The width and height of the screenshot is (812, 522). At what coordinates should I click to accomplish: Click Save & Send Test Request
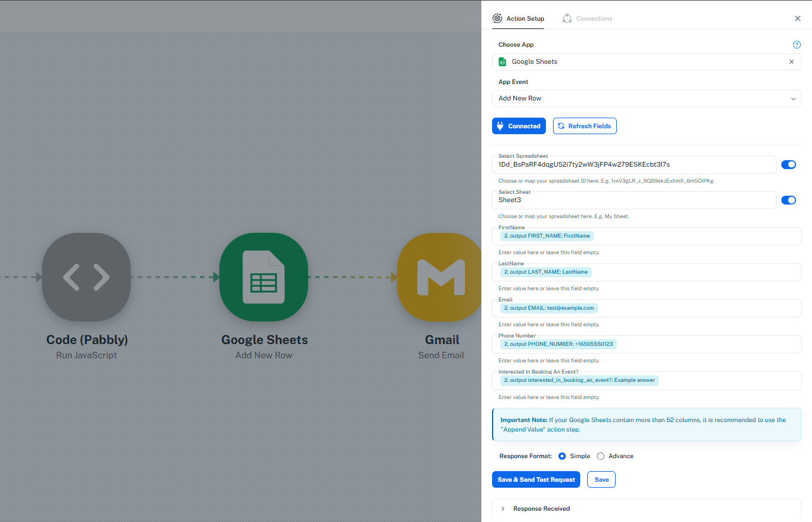click(x=536, y=480)
